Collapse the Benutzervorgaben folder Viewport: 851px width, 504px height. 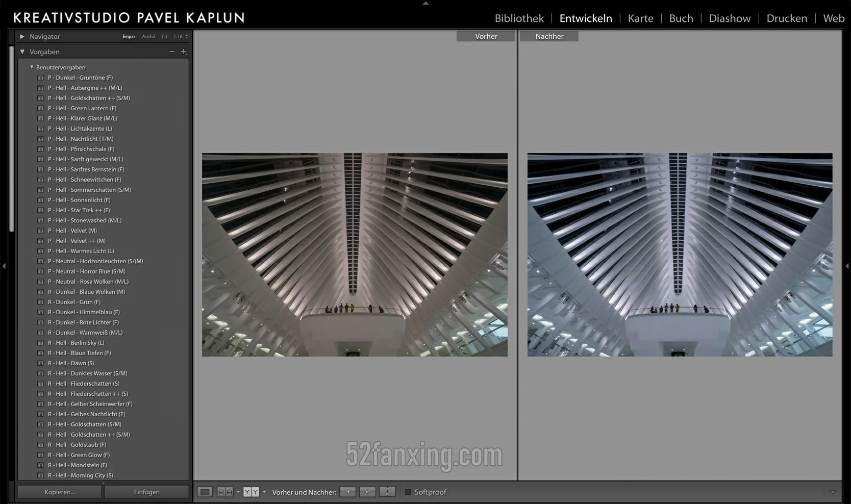click(x=32, y=67)
